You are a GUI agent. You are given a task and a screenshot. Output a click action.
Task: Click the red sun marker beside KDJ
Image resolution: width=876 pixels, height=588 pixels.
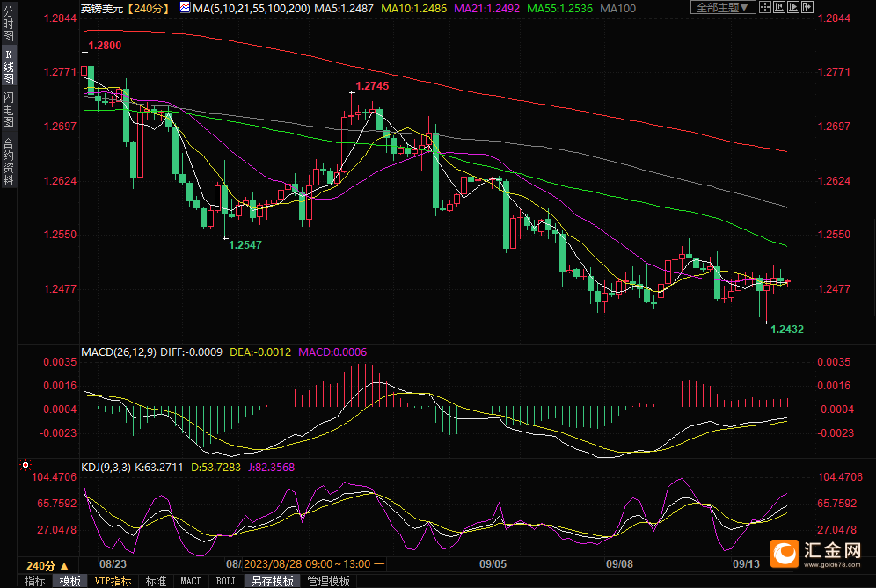coord(26,465)
